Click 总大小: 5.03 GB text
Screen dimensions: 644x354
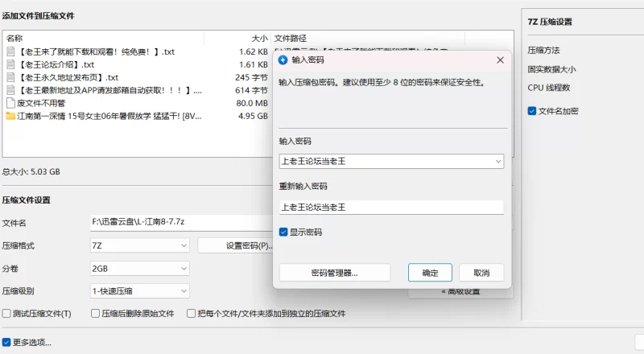click(31, 171)
